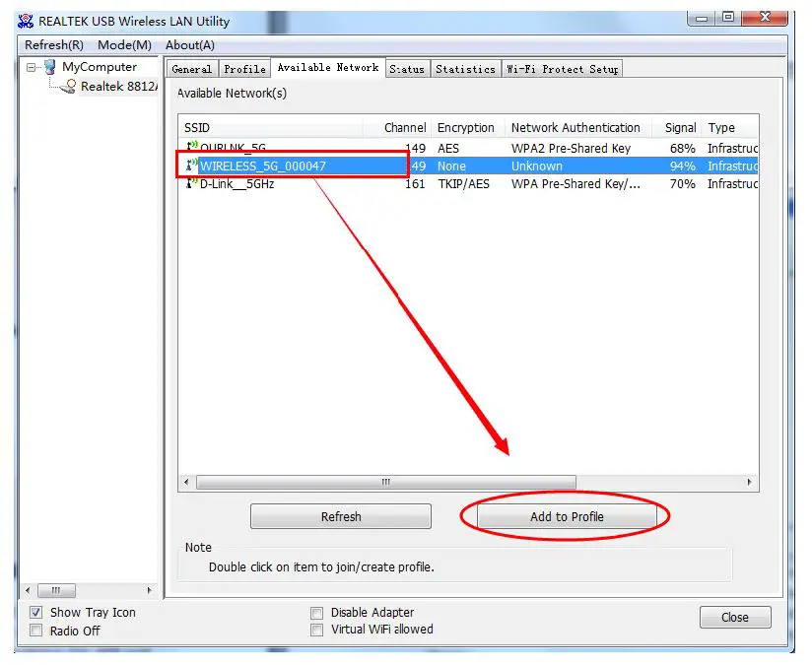Click the Refresh button below network list
Viewport: 812px width, 665px height.
pos(341,516)
